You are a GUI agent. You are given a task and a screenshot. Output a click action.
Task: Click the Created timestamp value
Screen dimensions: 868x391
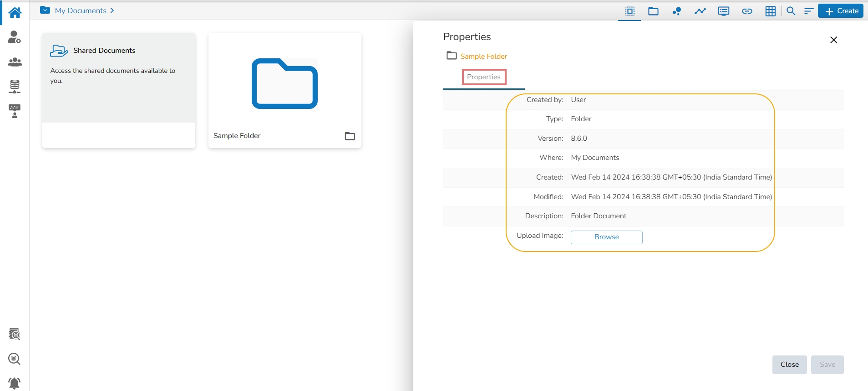click(671, 177)
